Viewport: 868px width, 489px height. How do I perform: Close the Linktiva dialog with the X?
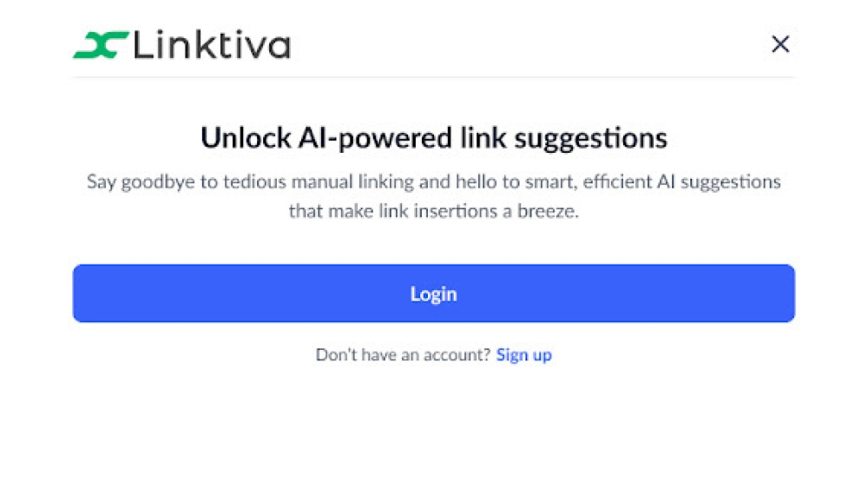[x=780, y=44]
